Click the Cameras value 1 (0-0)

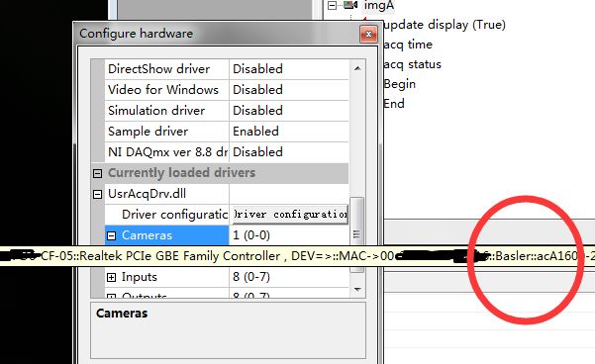pyautogui.click(x=289, y=235)
